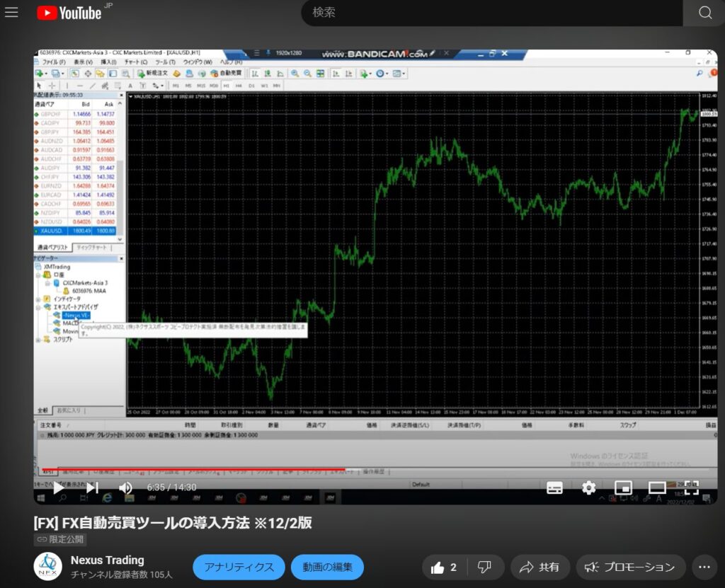Click the 動画の編集 button
725x588 pixels.
click(327, 567)
